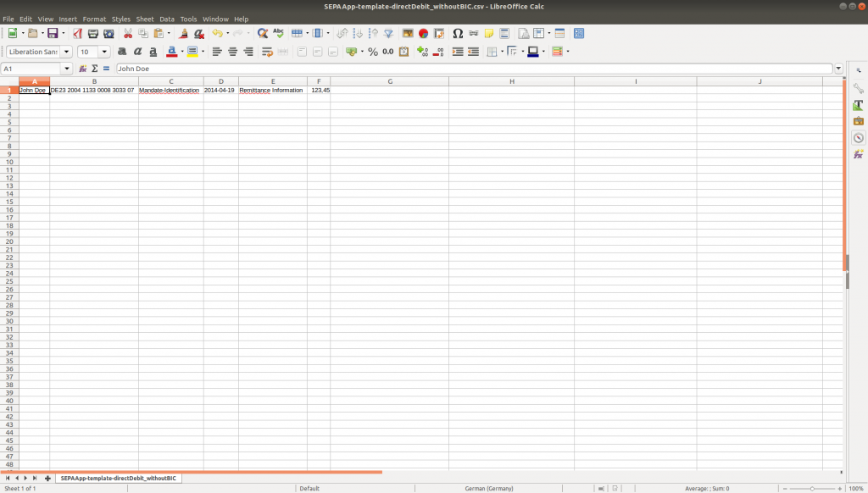Expand the font size dropdown
The width and height of the screenshot is (868, 493).
(105, 52)
